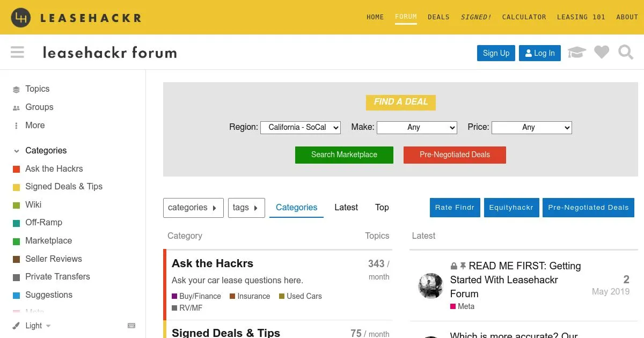Expand the categories filter dropdown
The height and width of the screenshot is (338, 644).
(x=193, y=208)
